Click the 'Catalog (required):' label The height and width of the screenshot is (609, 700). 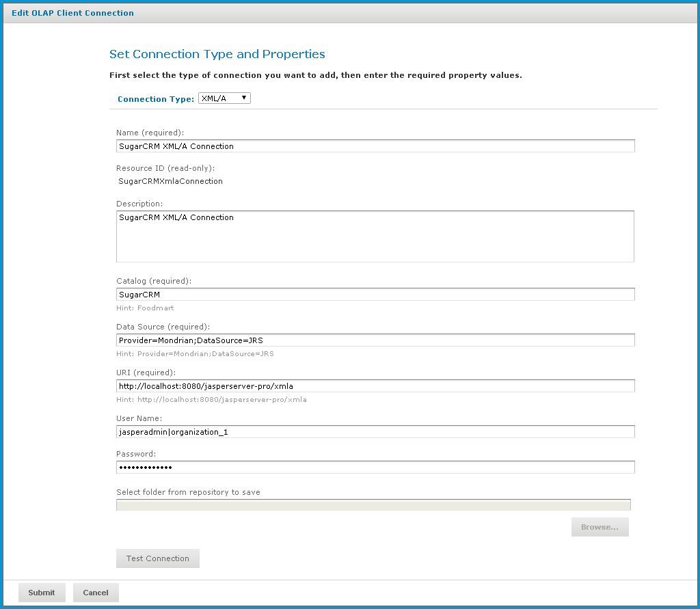click(x=154, y=281)
